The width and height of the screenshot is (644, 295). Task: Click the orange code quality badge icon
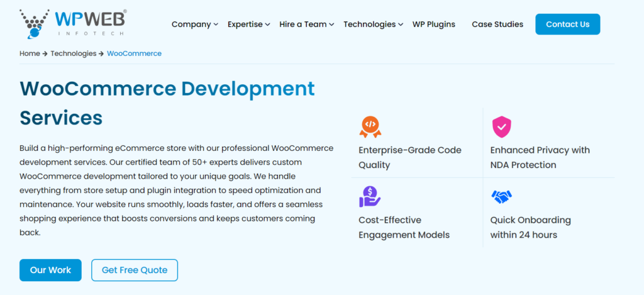370,126
